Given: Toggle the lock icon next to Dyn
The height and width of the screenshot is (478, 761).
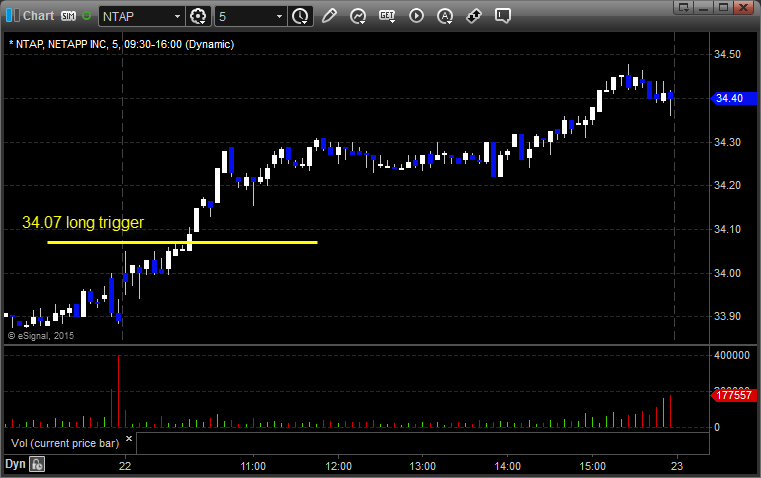Looking at the screenshot, I should point(37,464).
